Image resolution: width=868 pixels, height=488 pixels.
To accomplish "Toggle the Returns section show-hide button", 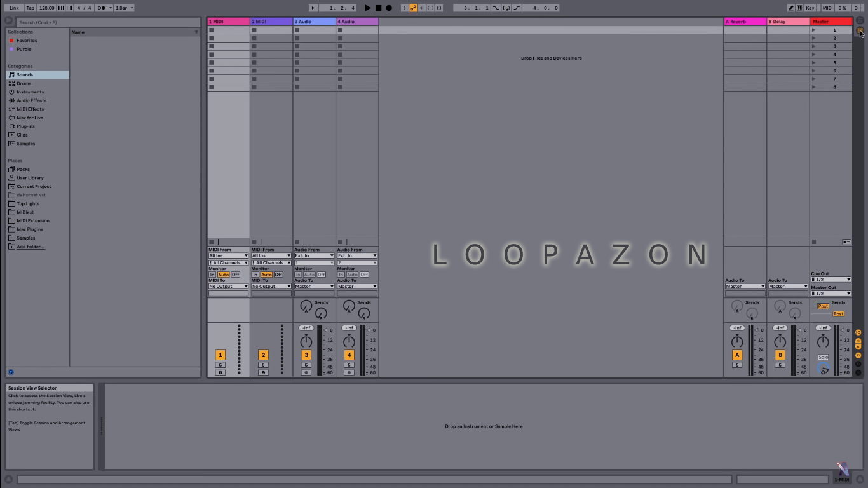I will 858,348.
